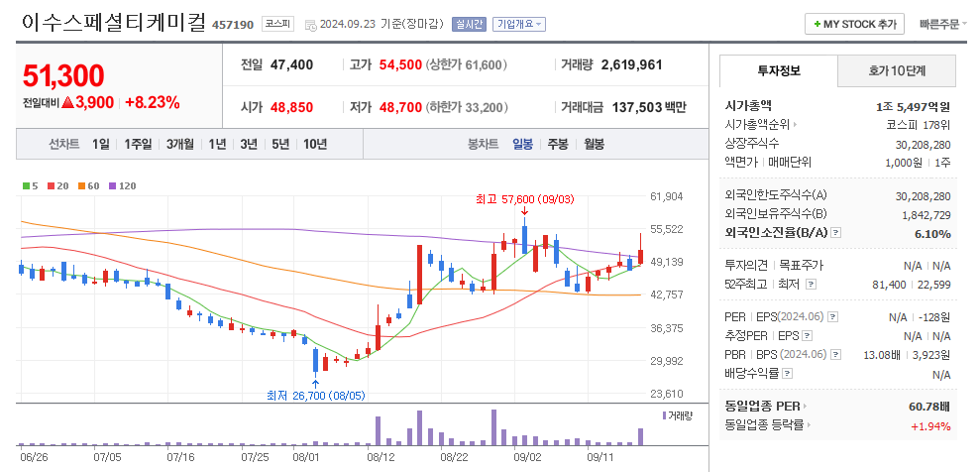This screenshot has height=472, width=980.
Task: Select the 1주일 line chart period
Action: (x=138, y=145)
